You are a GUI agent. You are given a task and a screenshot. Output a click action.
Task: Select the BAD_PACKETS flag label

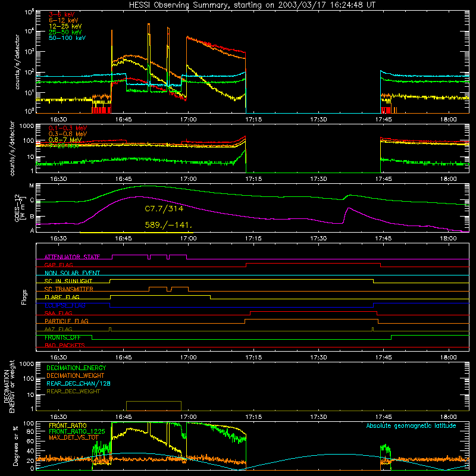click(x=65, y=345)
